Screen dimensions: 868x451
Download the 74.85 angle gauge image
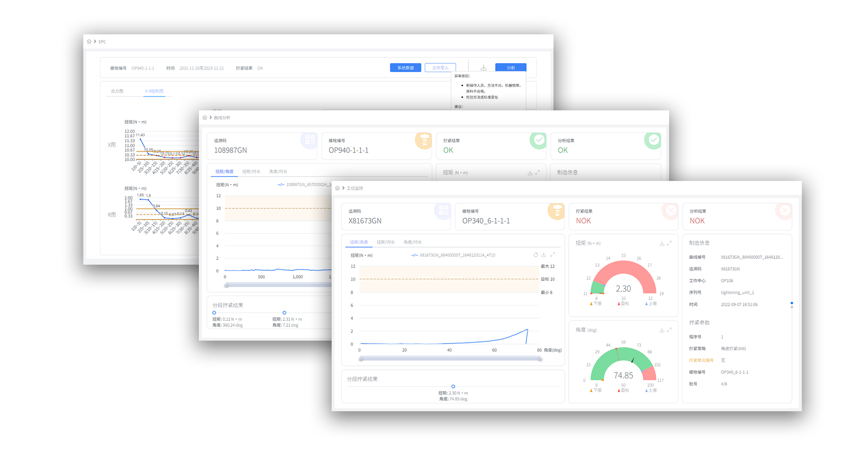[x=662, y=330]
